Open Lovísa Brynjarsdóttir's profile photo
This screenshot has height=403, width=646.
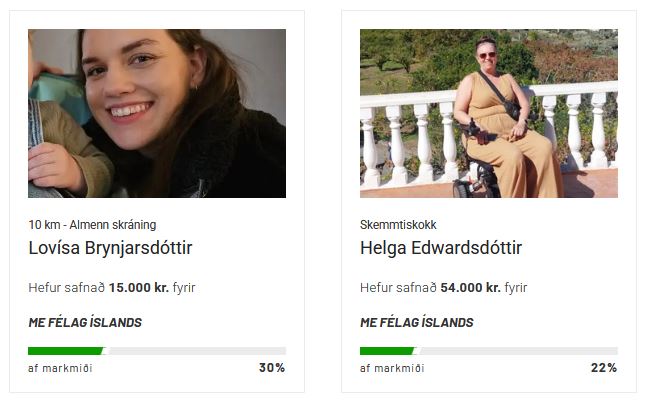[x=157, y=113]
